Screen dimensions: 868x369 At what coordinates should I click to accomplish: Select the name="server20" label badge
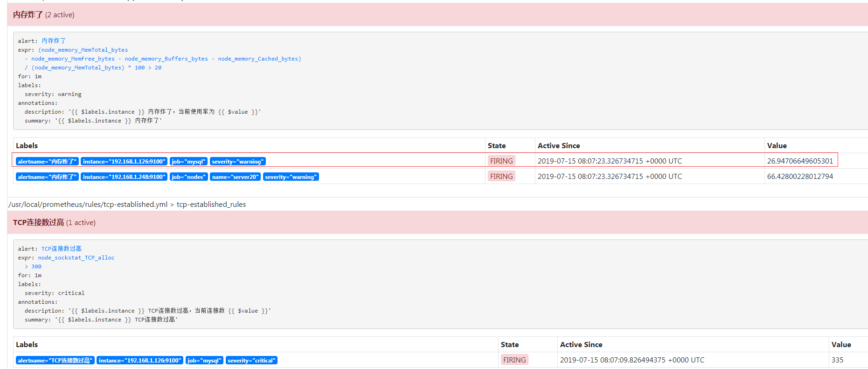click(x=235, y=177)
